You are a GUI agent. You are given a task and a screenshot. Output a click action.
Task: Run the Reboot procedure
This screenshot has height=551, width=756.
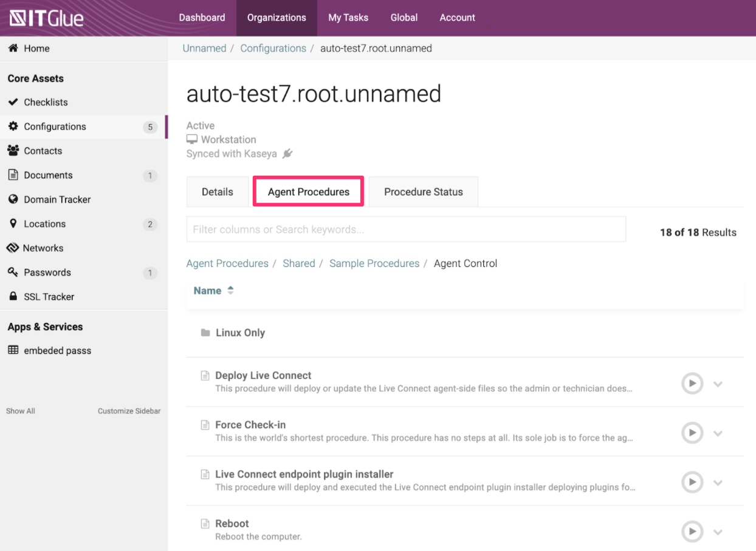click(692, 532)
